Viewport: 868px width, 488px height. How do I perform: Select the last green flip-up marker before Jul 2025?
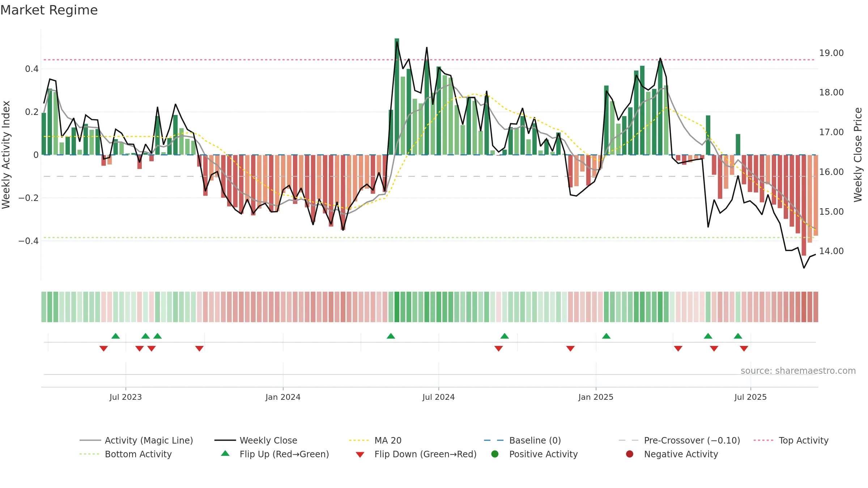[x=738, y=336]
